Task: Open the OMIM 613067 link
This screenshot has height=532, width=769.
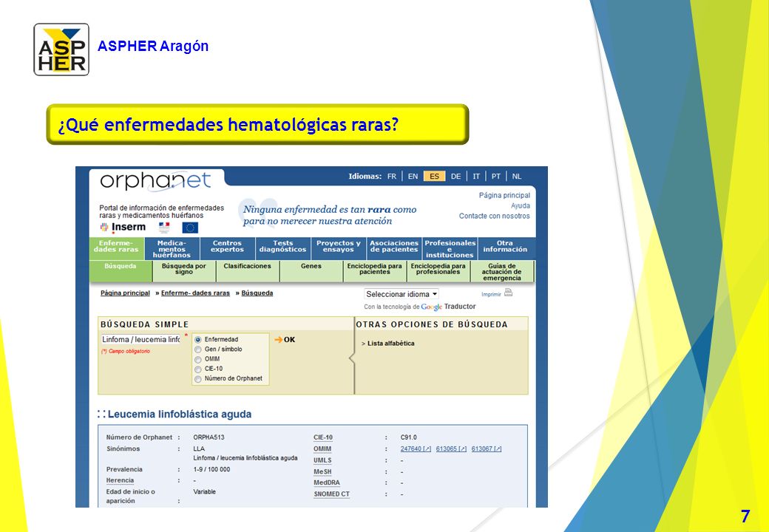Action: click(x=486, y=449)
